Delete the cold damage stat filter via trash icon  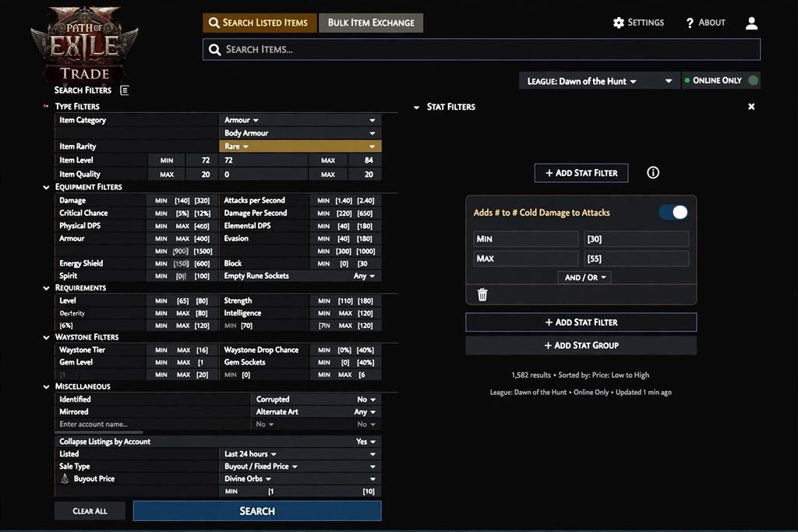pos(482,294)
